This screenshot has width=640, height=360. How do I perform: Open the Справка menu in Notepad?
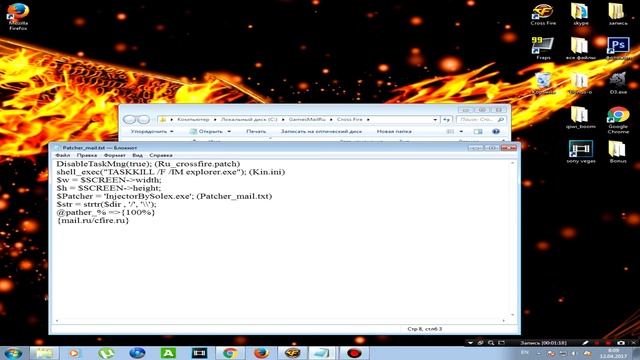point(161,156)
